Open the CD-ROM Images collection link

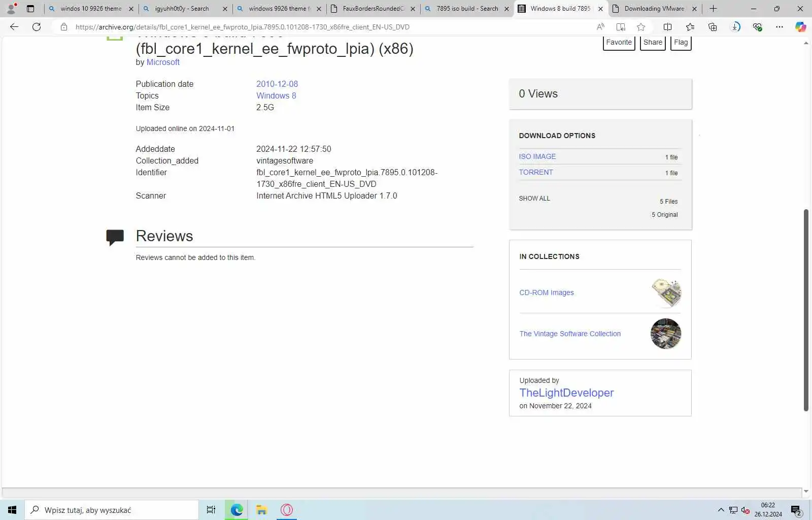[547, 292]
